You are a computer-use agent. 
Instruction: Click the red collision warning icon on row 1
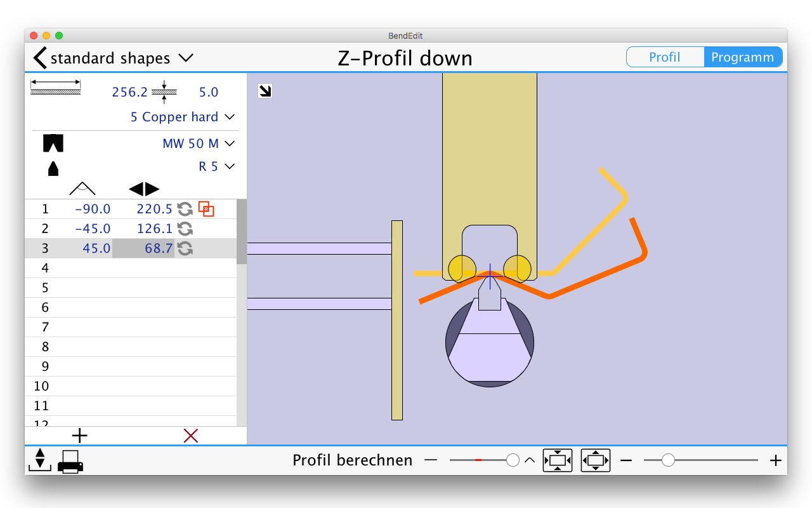point(206,209)
